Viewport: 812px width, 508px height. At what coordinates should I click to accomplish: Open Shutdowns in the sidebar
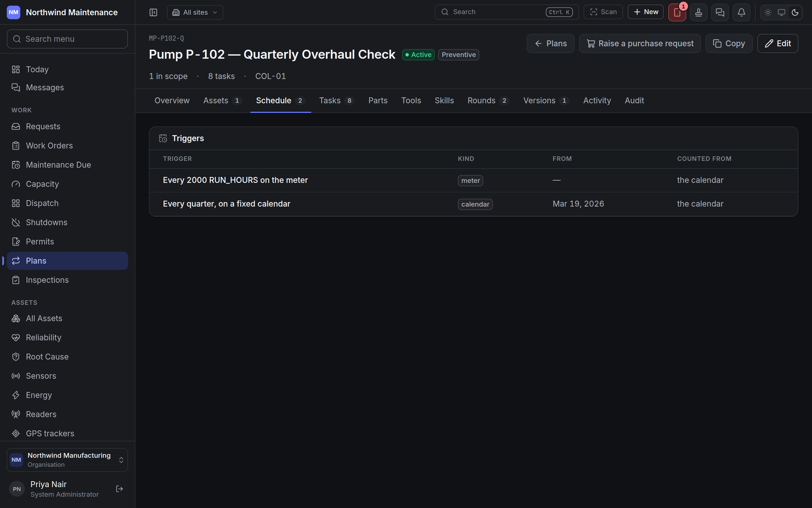pos(67,222)
